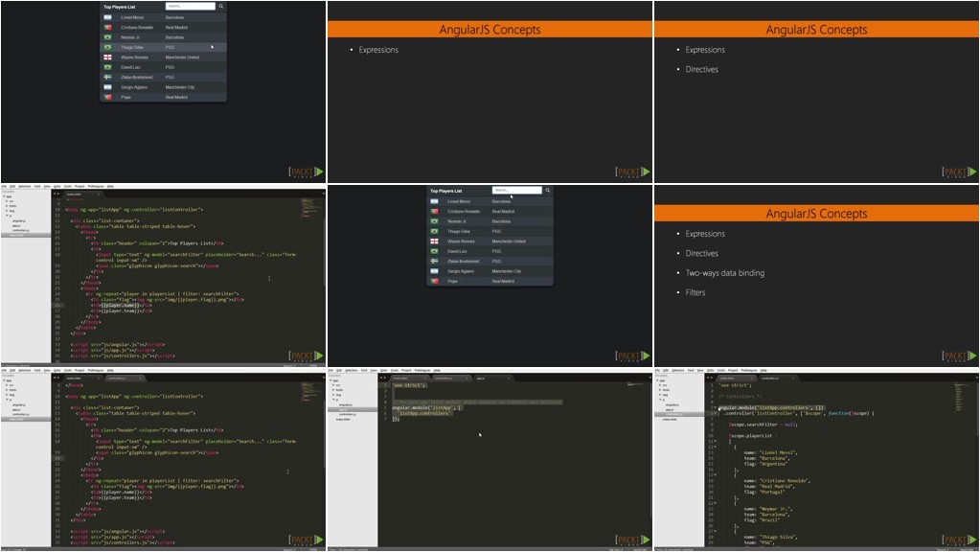Click Sweden flag beside Zlatan Ibrahimovic, first frame

coord(107,77)
